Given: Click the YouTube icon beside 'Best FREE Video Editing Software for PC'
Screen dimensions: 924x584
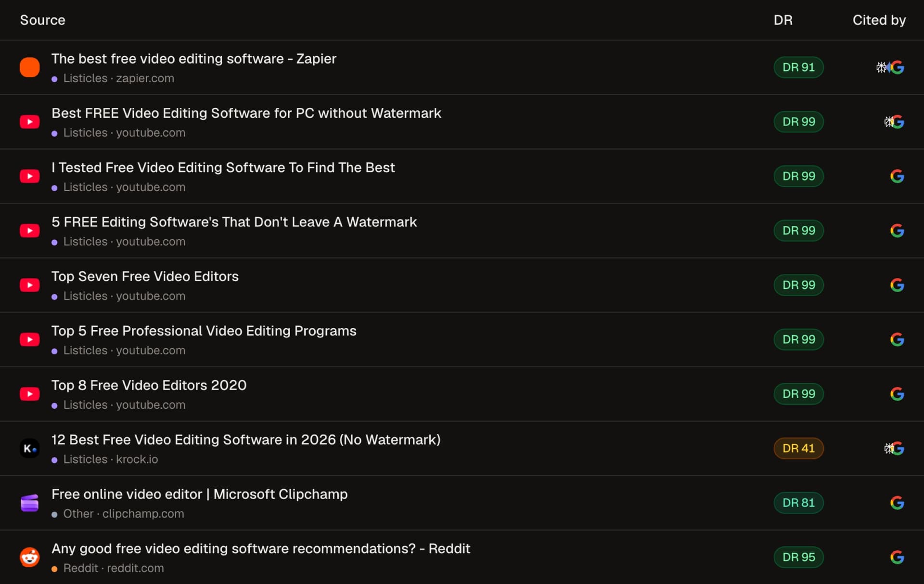Looking at the screenshot, I should [x=29, y=122].
